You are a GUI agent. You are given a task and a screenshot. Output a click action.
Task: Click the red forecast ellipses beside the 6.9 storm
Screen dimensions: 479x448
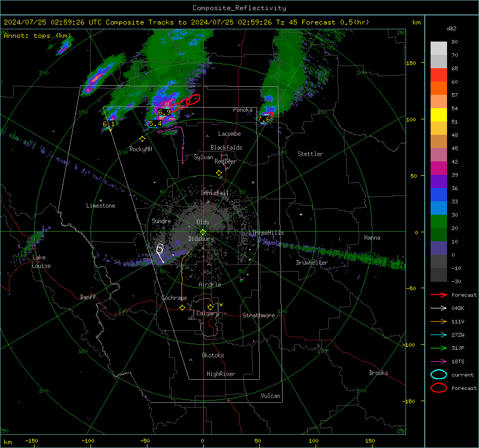(x=186, y=103)
